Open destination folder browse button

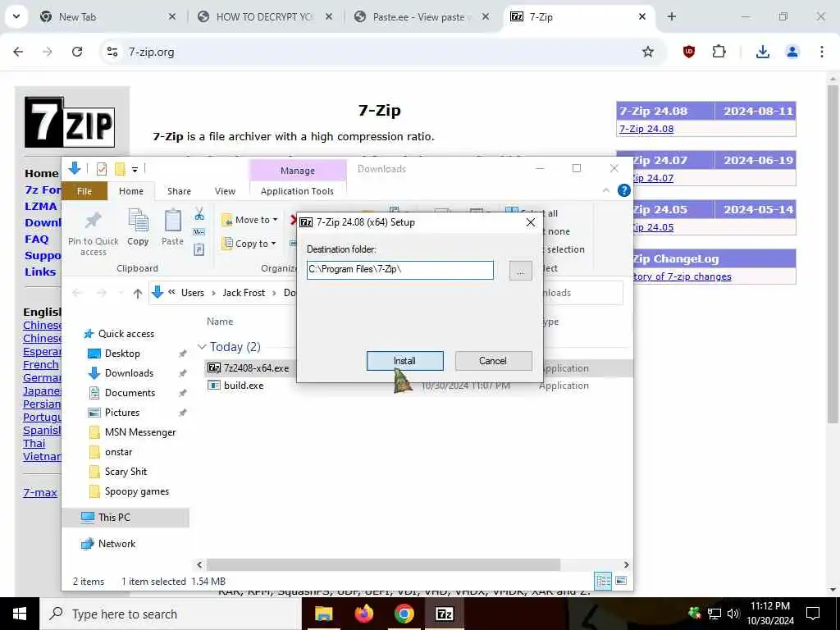520,271
